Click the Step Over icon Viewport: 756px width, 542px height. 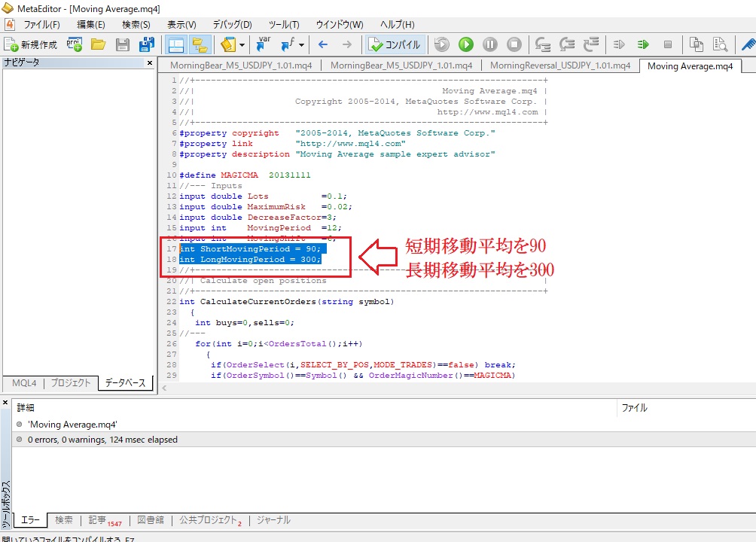point(567,45)
